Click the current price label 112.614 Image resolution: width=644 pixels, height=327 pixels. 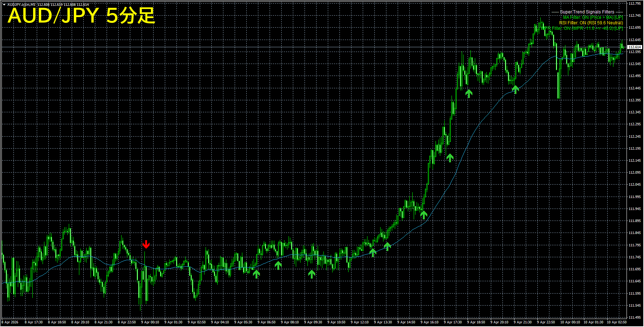(x=635, y=47)
